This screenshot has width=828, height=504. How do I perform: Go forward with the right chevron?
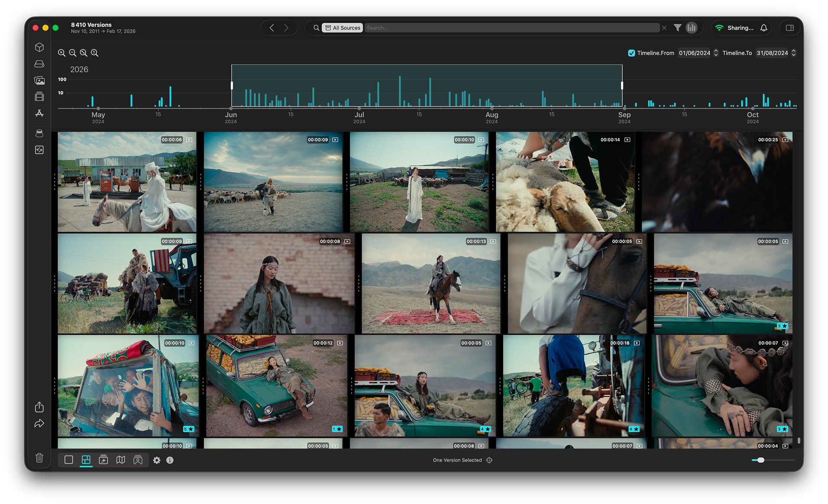coord(286,28)
